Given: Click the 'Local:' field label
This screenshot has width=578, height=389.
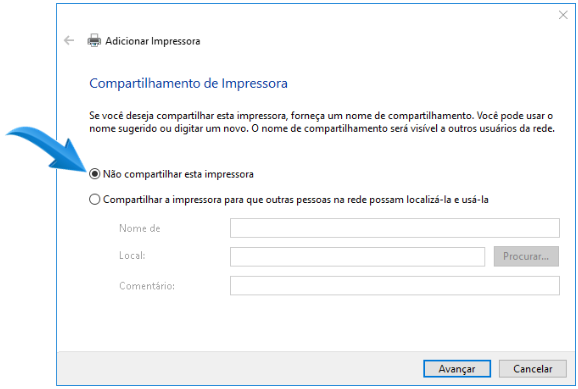Looking at the screenshot, I should click(132, 256).
